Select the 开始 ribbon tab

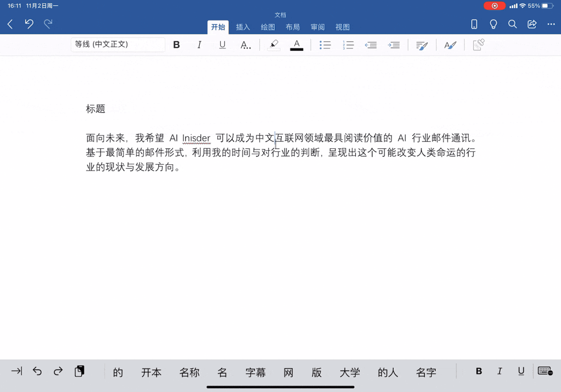pyautogui.click(x=218, y=27)
